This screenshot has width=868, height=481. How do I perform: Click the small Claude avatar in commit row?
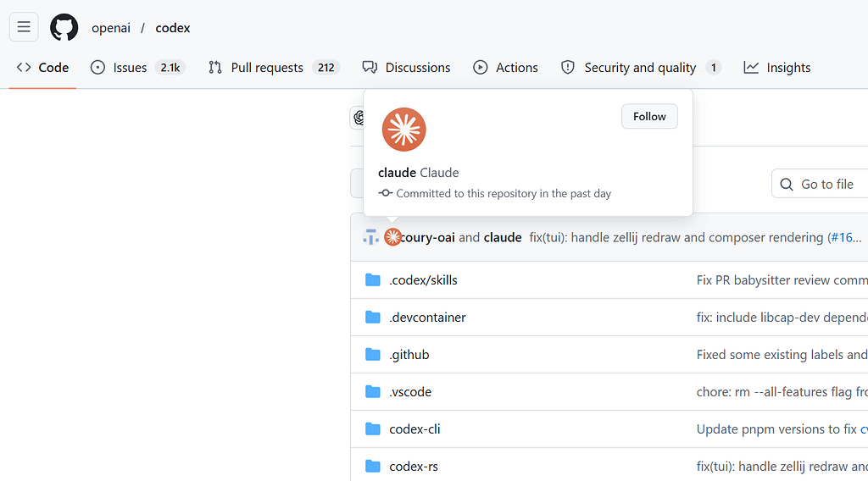[392, 237]
